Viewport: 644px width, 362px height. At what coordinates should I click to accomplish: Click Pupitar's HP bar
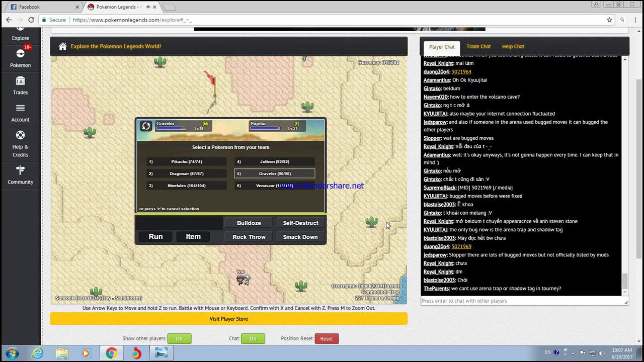pyautogui.click(x=265, y=129)
